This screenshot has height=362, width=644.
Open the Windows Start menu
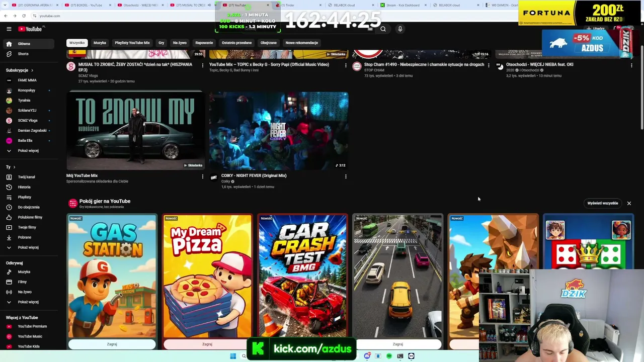coord(233,356)
